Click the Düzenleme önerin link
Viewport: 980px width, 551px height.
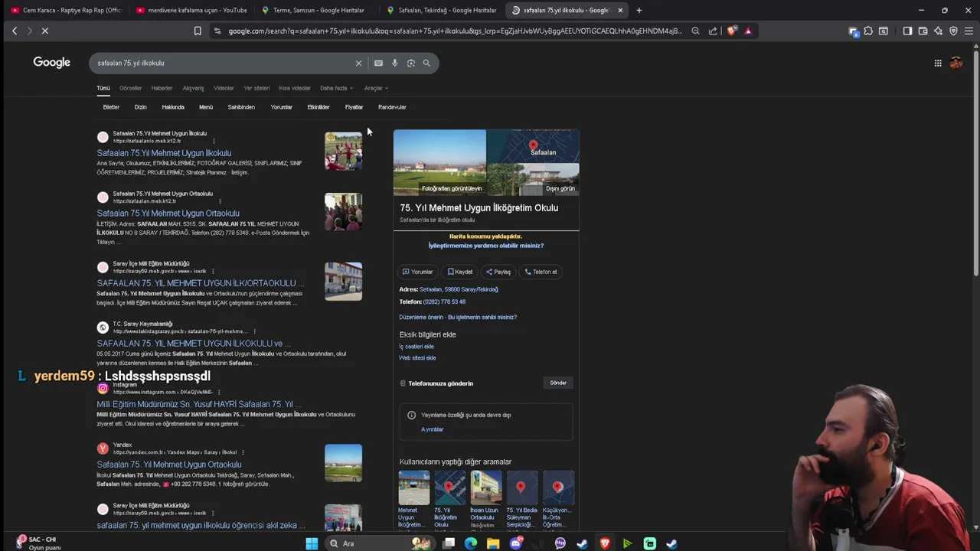(x=420, y=317)
